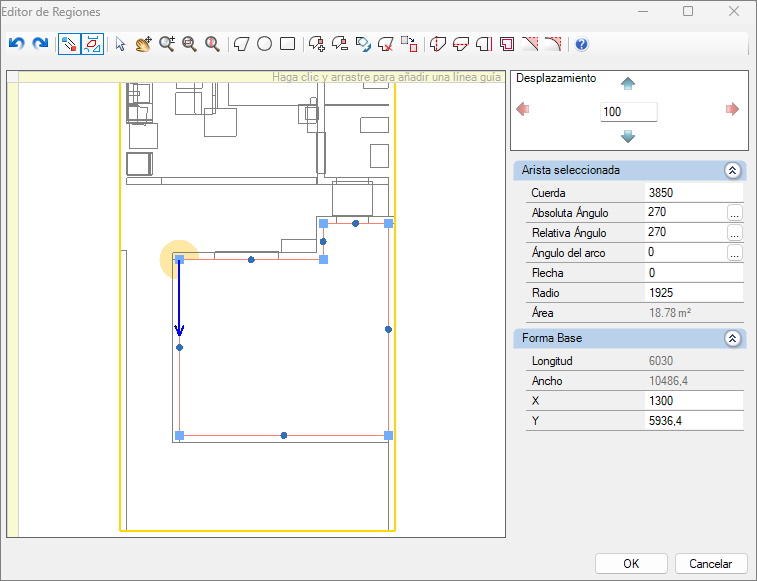Click the Flecha value field

[x=694, y=273]
